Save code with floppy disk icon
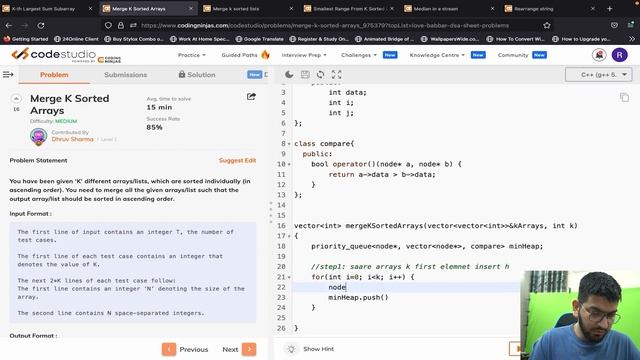640x360 pixels. (305, 74)
